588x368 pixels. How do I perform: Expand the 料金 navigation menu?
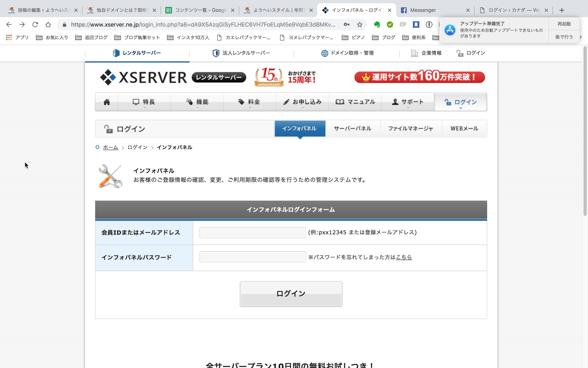coord(250,102)
